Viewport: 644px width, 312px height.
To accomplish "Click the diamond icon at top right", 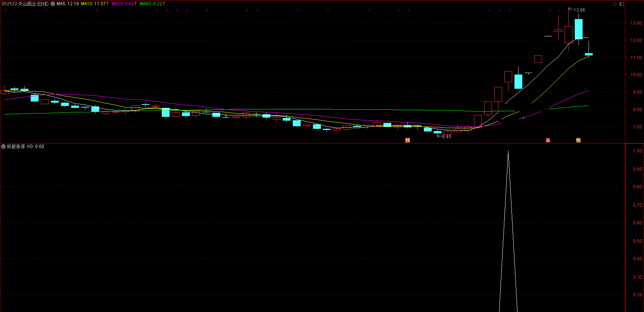I will tap(614, 4).
